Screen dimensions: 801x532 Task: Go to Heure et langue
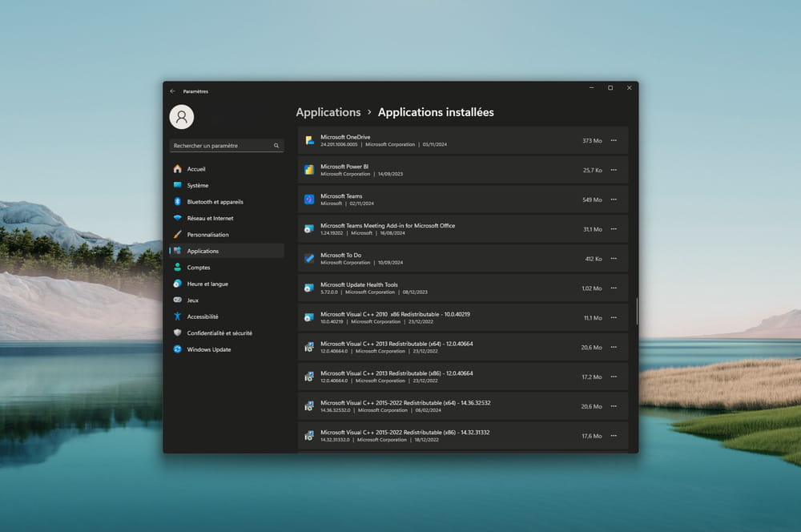[227, 284]
